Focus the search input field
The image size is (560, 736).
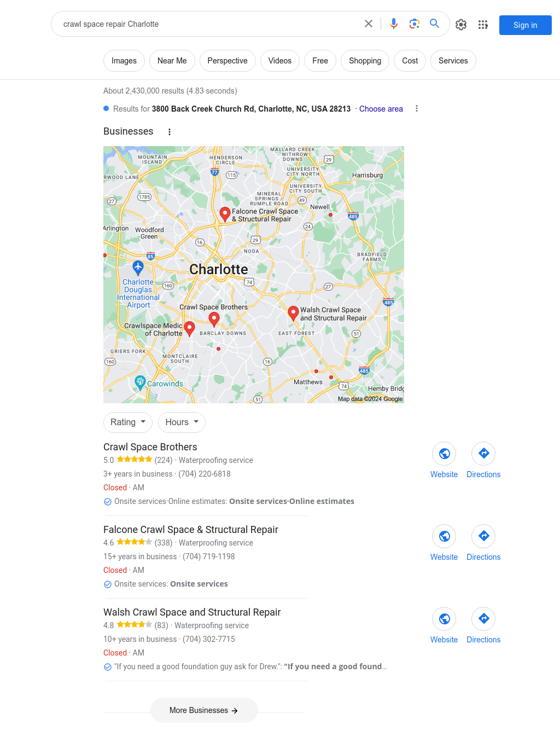point(208,24)
